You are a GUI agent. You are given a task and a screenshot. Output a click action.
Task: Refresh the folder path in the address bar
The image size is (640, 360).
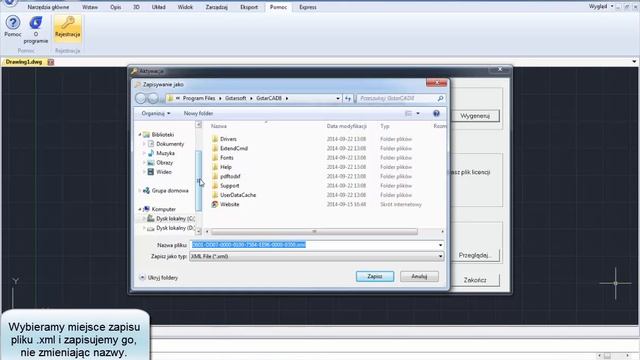pyautogui.click(x=348, y=98)
